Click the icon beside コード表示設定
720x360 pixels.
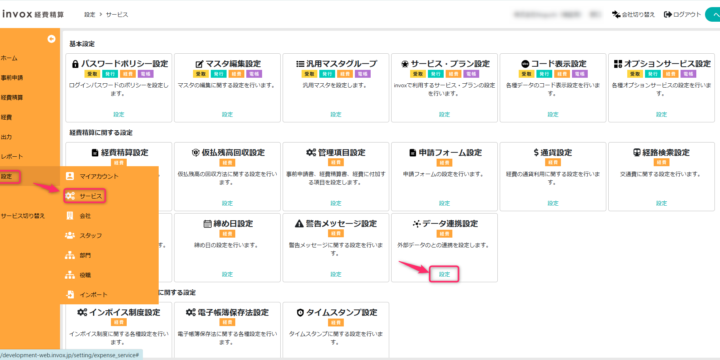click(525, 64)
